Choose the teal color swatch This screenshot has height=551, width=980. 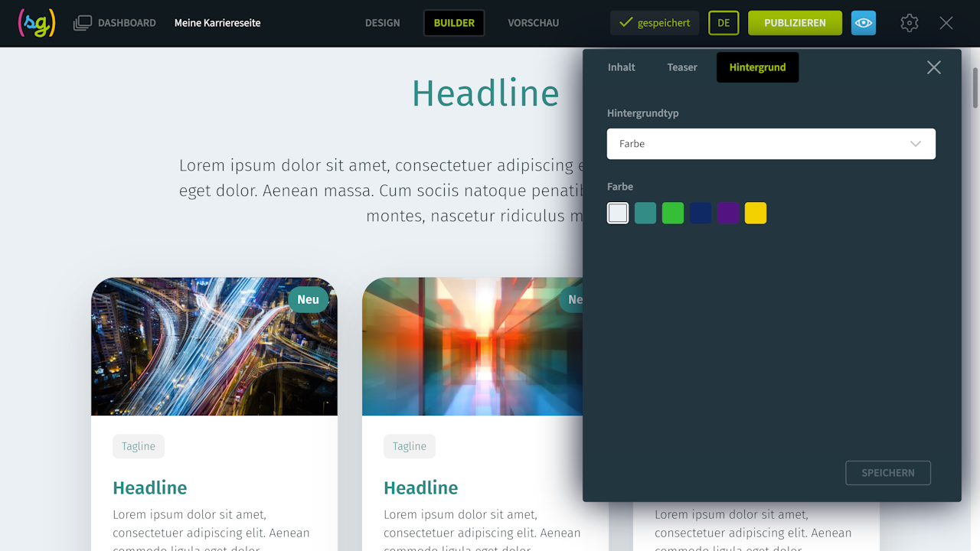(645, 213)
